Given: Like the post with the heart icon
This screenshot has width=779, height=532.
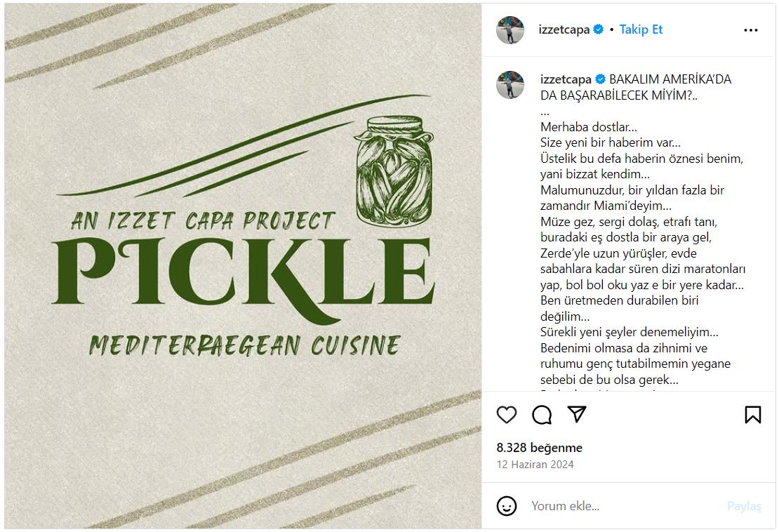Looking at the screenshot, I should [507, 415].
